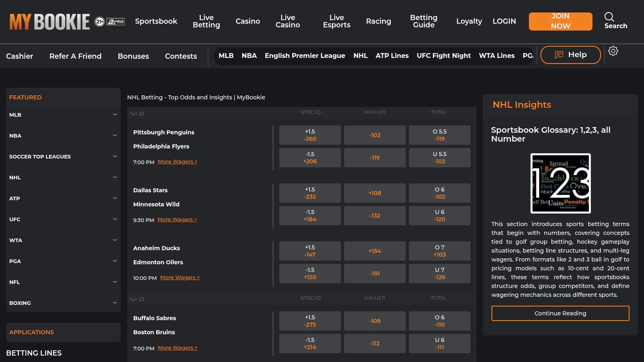Screen dimensions: 644x362
Task: Click the 21+ age badge
Action: (x=99, y=21)
